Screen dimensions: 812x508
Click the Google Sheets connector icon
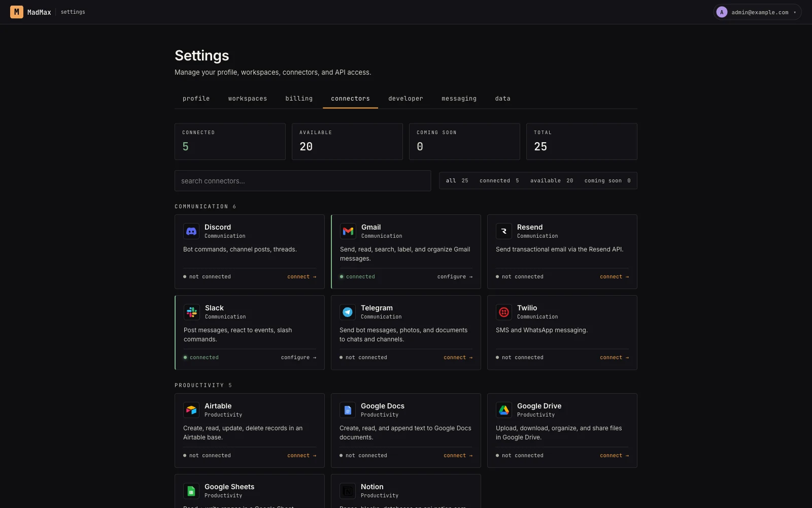[191, 491]
